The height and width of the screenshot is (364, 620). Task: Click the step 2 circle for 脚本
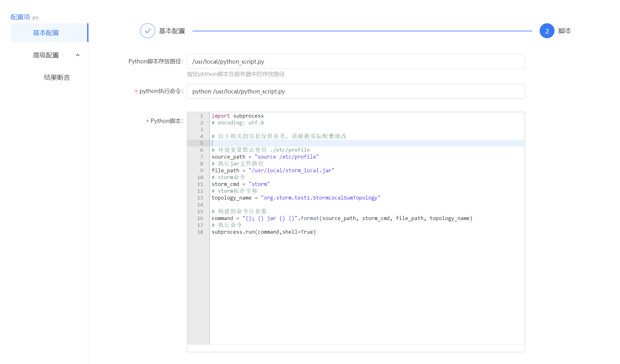click(x=547, y=31)
